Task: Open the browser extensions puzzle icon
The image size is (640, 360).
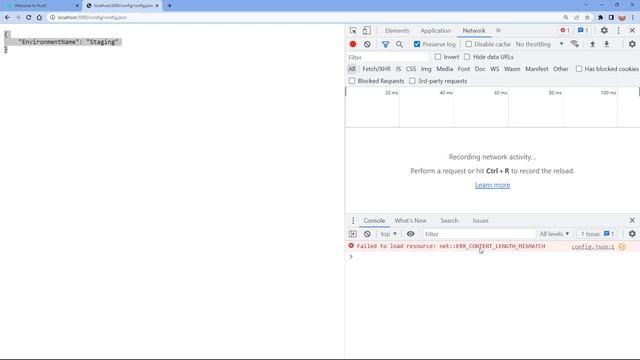Action: (600, 18)
